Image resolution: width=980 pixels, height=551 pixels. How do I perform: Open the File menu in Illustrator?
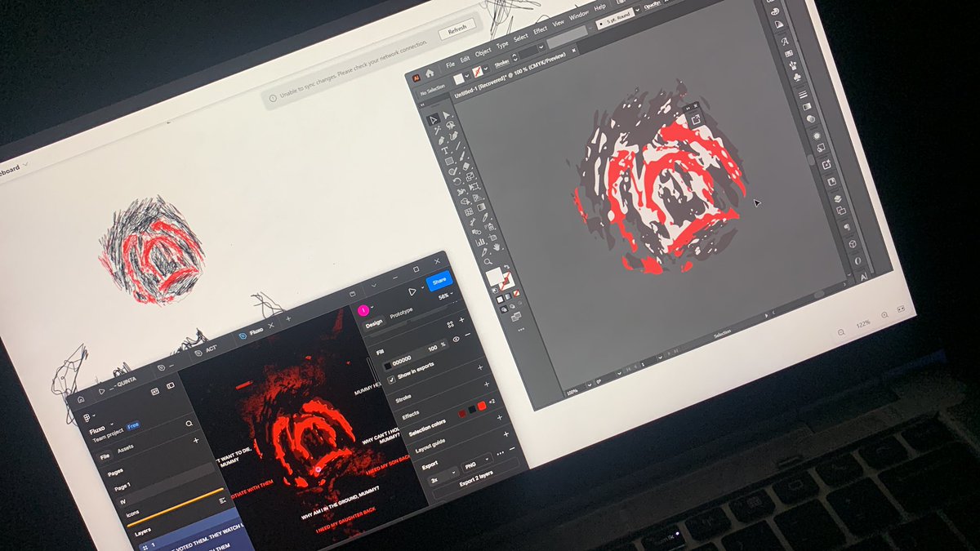450,64
